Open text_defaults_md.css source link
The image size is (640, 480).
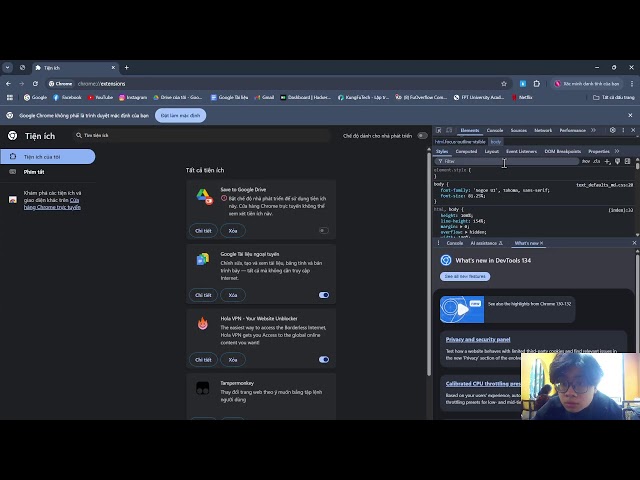(604, 185)
